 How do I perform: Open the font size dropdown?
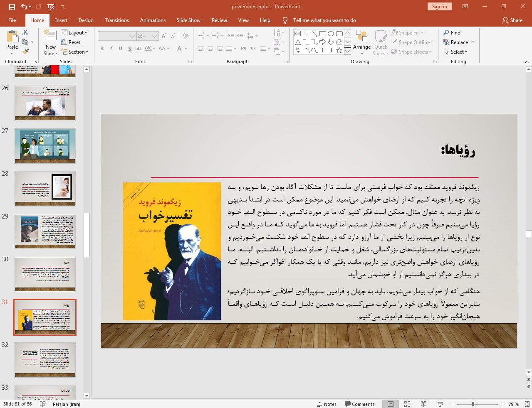[155, 36]
